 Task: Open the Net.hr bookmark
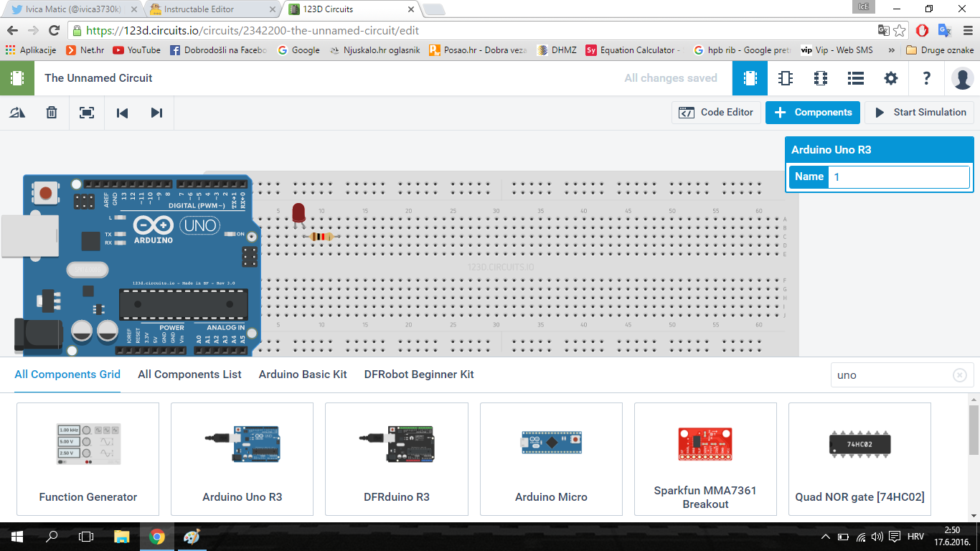coord(85,50)
